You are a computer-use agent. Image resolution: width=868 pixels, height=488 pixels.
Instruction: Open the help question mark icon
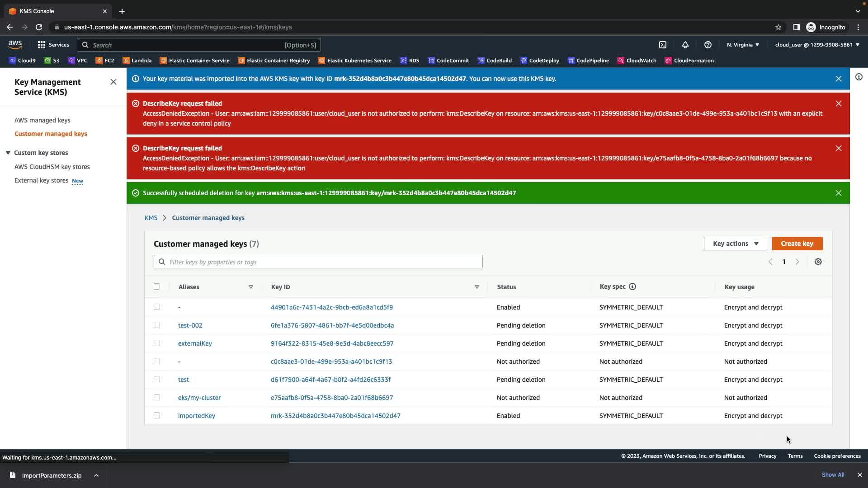click(x=708, y=45)
